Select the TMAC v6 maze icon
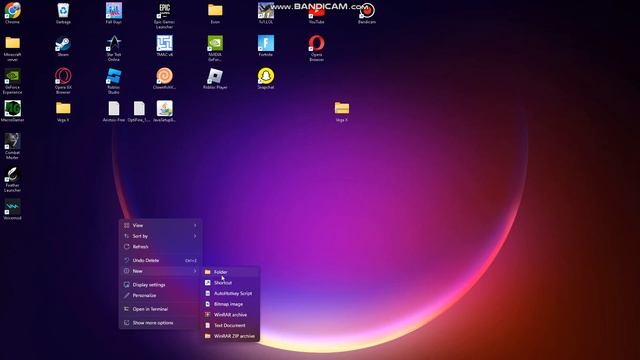 pos(164,46)
